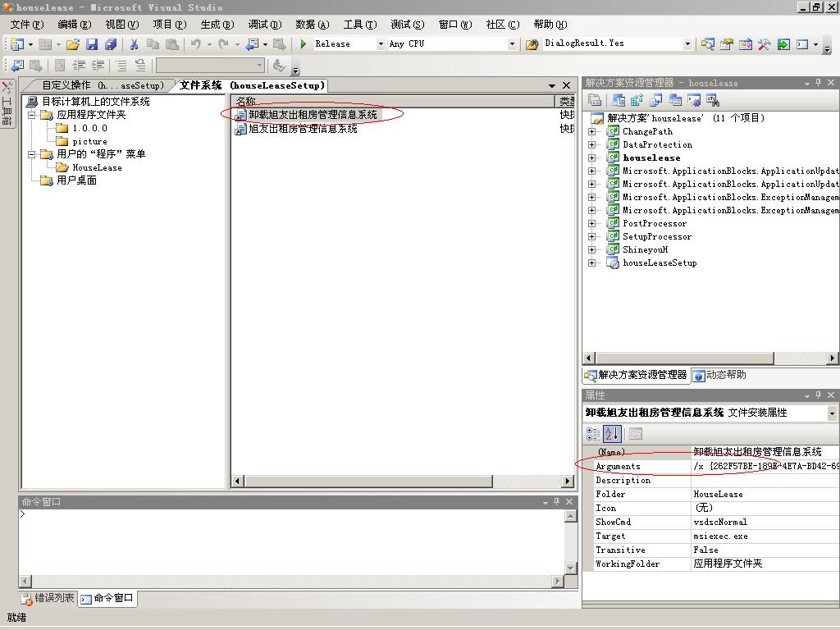840x630 pixels.
Task: Select the houselease project in Solution Explorer
Action: [x=651, y=158]
